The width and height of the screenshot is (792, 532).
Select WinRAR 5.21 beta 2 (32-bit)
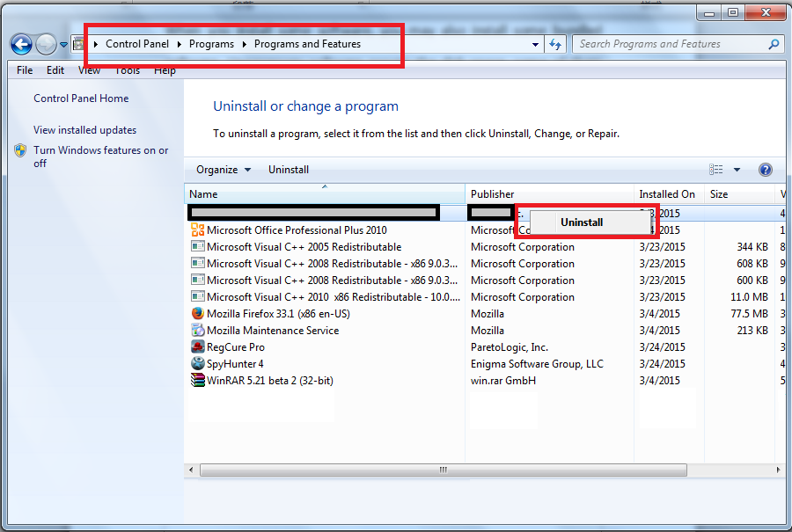point(270,380)
